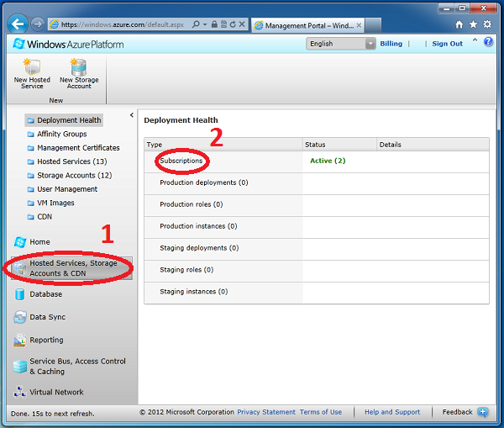Select Management Certificates in the tree
Screen dimensions: 504x428
[x=78, y=148]
